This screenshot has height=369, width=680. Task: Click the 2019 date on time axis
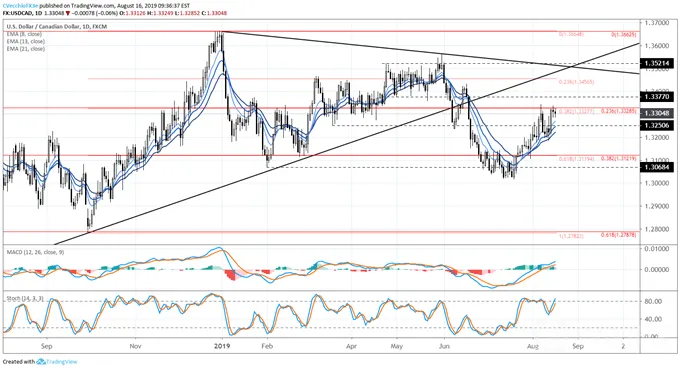[222, 346]
